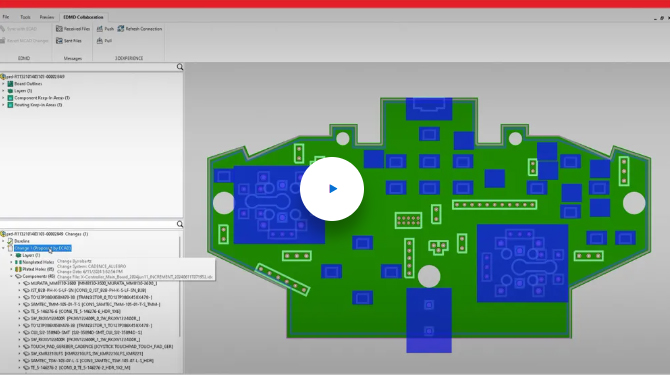Click search magnifier in upper tree panel
670x375 pixels.
click(180, 67)
